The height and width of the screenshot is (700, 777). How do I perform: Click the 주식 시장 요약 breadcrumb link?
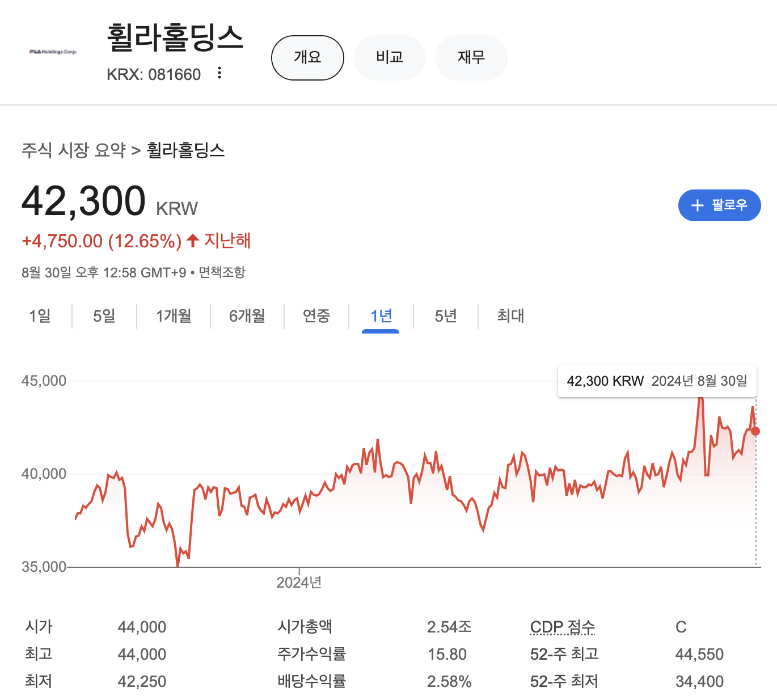pyautogui.click(x=74, y=150)
